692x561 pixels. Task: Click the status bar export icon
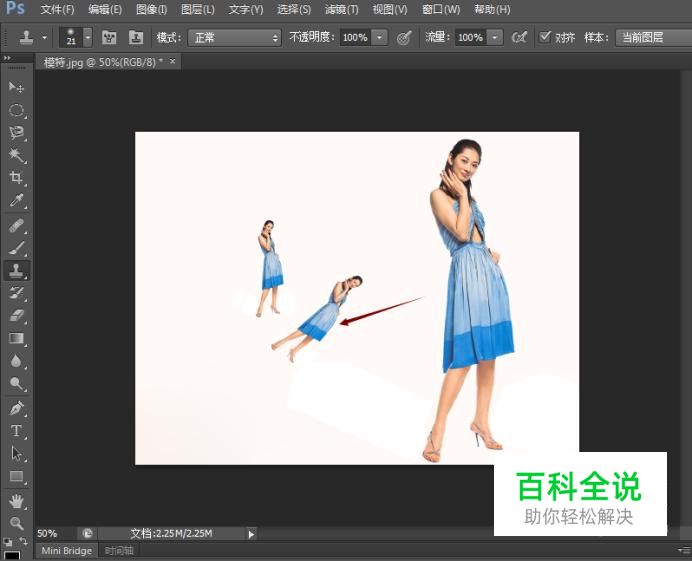point(87,534)
